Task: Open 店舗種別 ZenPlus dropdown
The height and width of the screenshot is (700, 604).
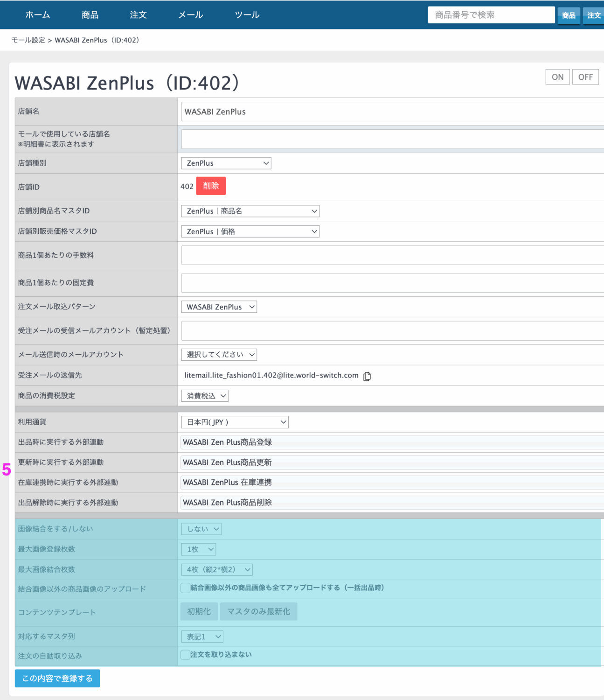Action: click(226, 163)
